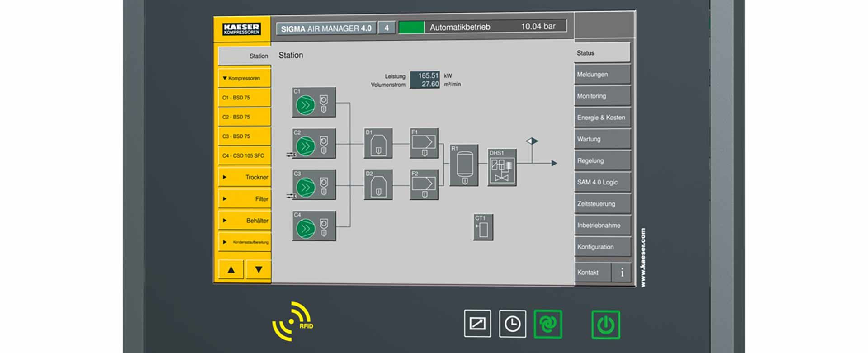Open the Monitoring menu
868x353 pixels.
602,96
